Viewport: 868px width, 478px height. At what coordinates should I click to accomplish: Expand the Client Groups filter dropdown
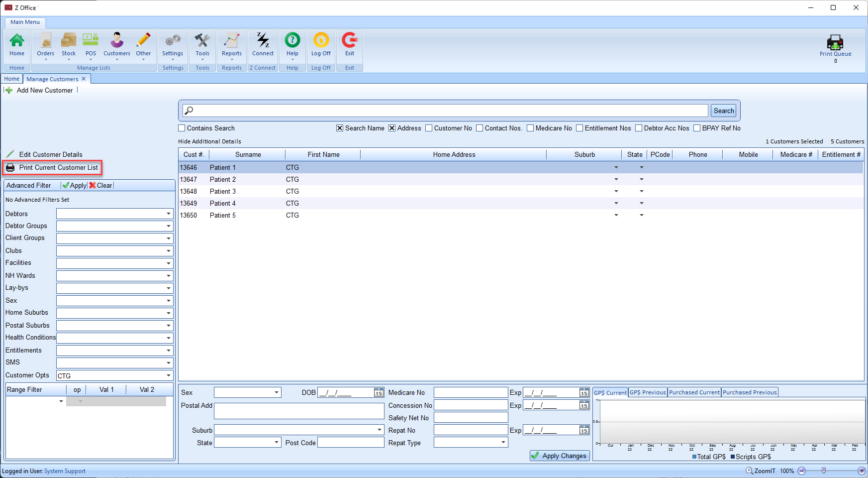169,239
